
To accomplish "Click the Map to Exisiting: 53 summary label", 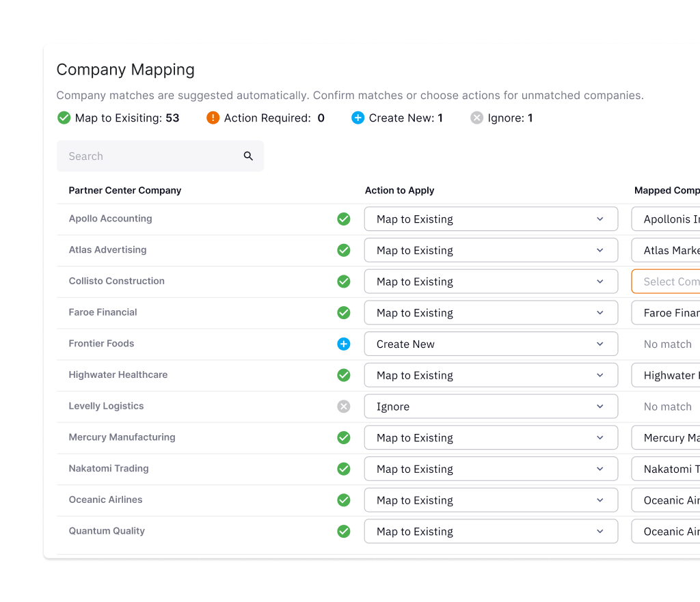I will coord(127,118).
